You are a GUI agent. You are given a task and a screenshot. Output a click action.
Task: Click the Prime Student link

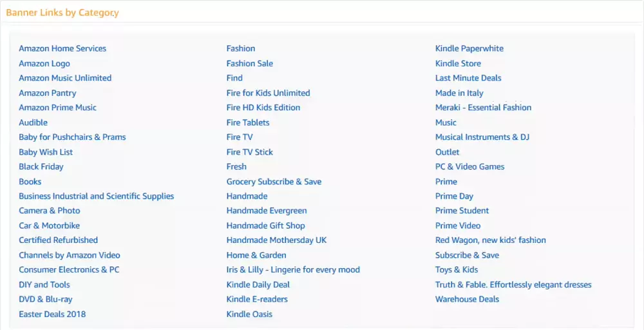tap(462, 210)
